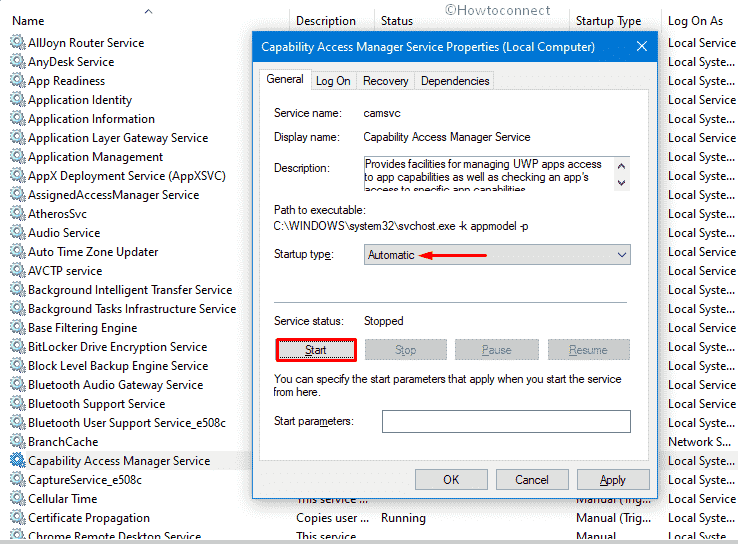Click gear icon beside Application Layer Gateway Service
This screenshot has width=738, height=544.
18,137
